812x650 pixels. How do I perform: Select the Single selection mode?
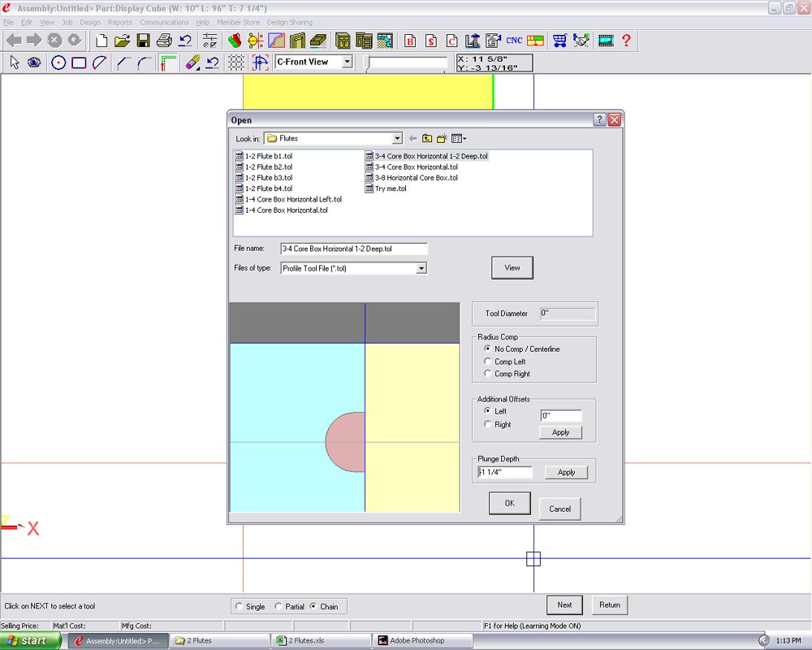[x=239, y=606]
